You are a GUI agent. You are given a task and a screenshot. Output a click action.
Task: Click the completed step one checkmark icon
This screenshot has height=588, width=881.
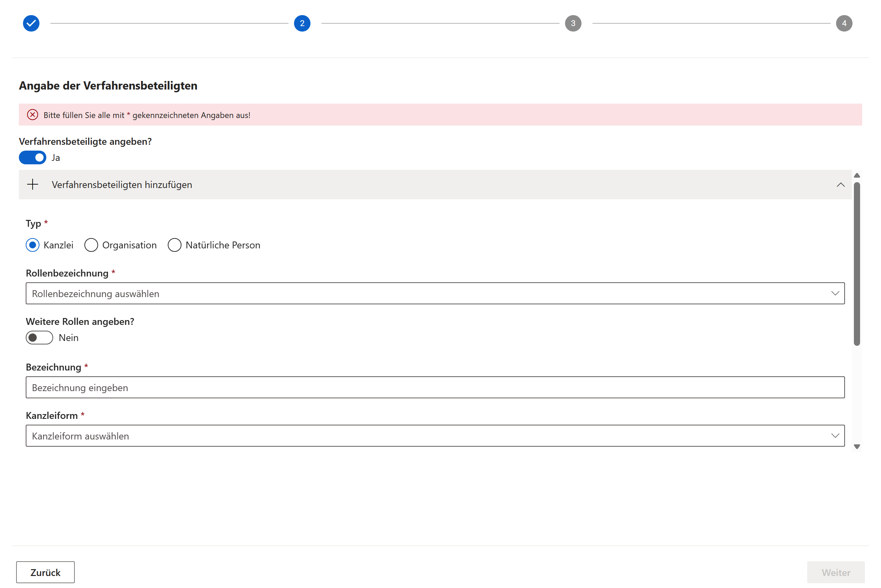pyautogui.click(x=31, y=23)
